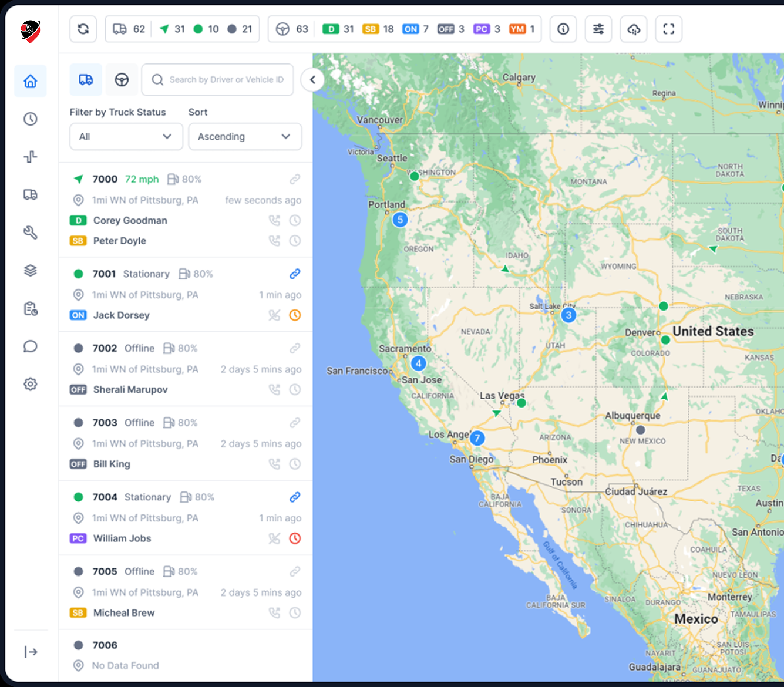The width and height of the screenshot is (784, 687).
Task: Open the Ascending sort dropdown
Action: pos(245,136)
